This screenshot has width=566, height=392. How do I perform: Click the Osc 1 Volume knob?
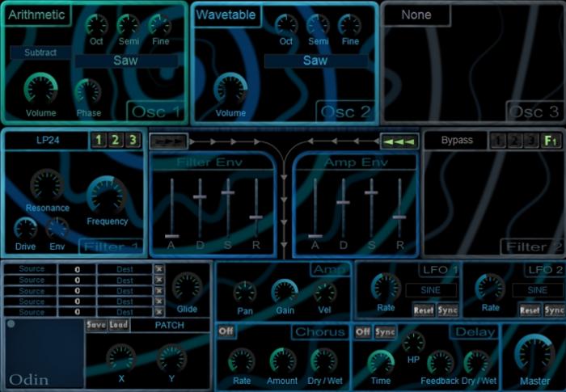40,88
